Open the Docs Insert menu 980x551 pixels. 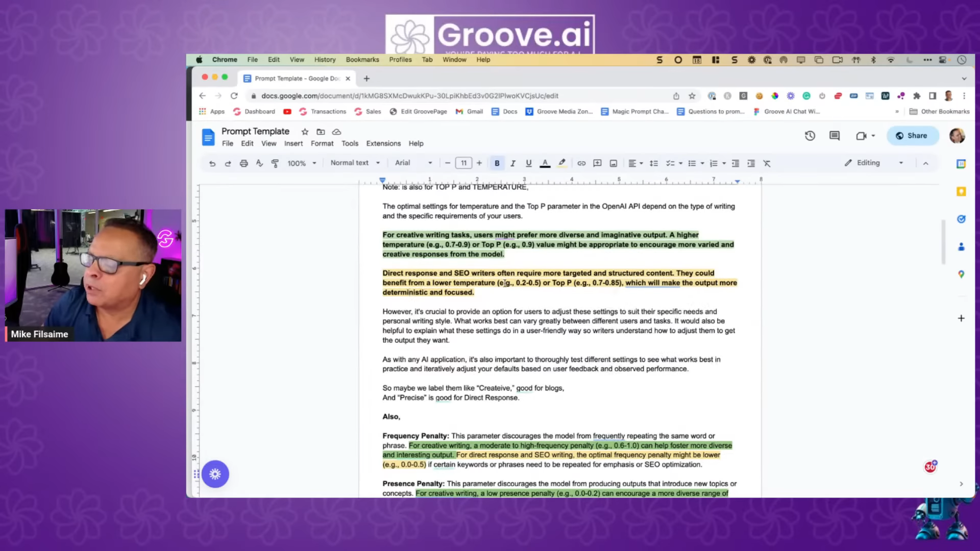coord(293,144)
